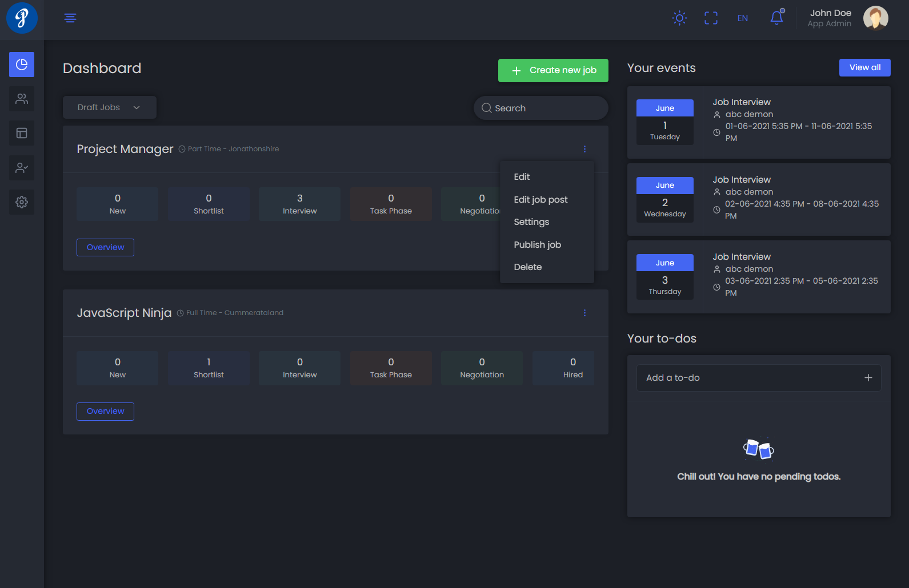Select Edit job post menu entry
Screen dimensions: 909x588
540,200
